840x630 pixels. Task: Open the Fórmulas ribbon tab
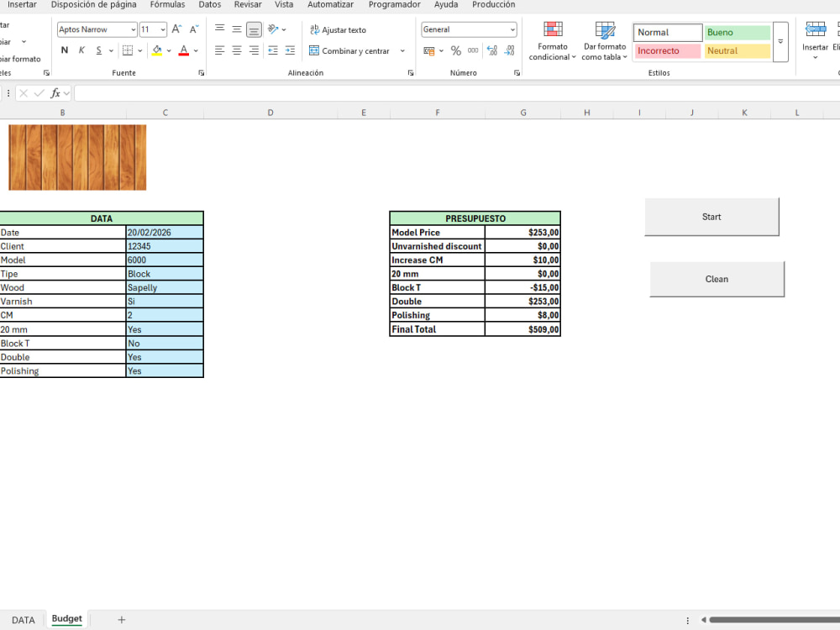pos(167,5)
